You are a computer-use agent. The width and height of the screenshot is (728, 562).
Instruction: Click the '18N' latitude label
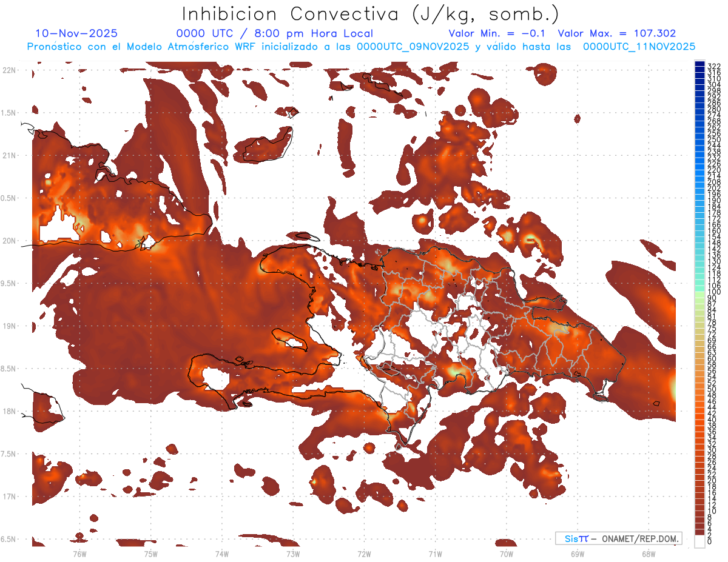coord(10,411)
